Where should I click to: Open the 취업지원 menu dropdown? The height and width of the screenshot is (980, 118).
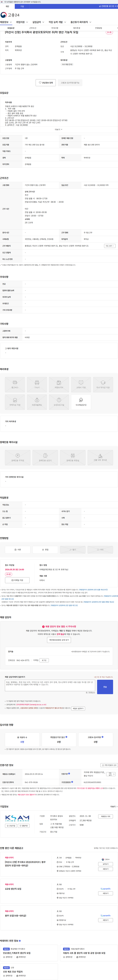(22, 22)
